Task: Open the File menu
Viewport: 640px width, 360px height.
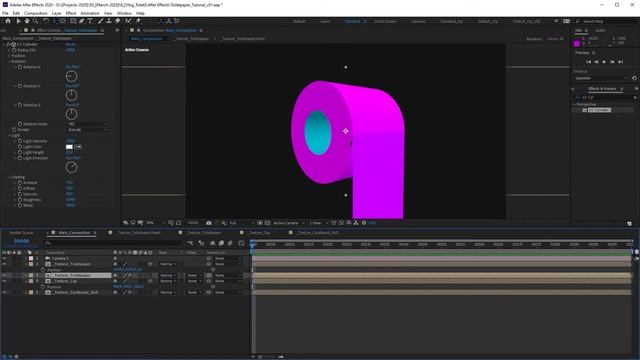Action: point(5,13)
